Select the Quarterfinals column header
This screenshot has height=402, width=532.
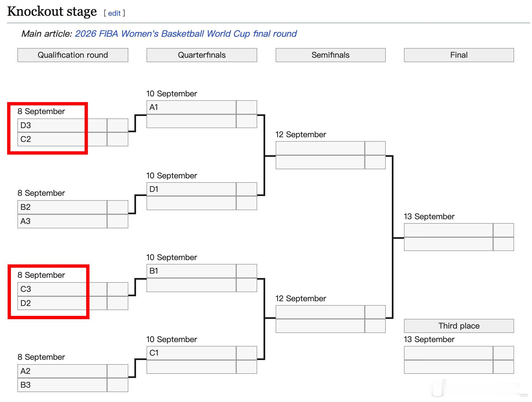point(201,55)
